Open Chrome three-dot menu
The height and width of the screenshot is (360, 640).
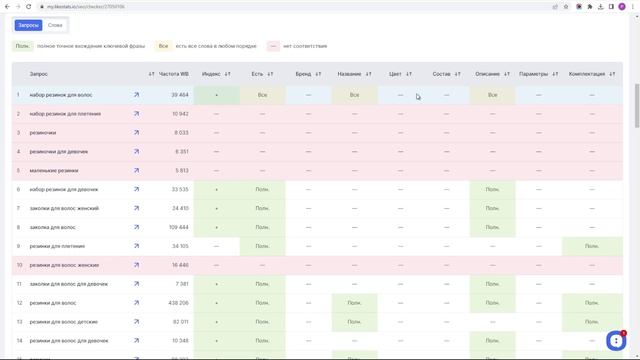tap(633, 7)
